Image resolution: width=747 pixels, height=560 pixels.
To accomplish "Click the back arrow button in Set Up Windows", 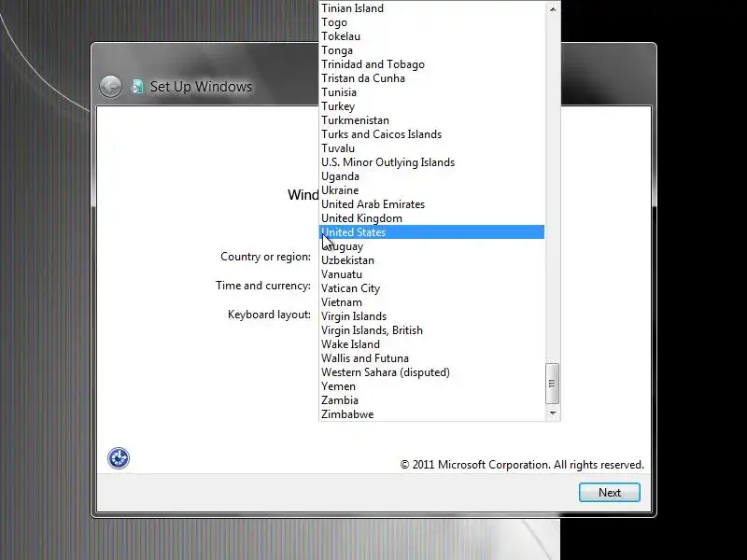I will point(110,87).
